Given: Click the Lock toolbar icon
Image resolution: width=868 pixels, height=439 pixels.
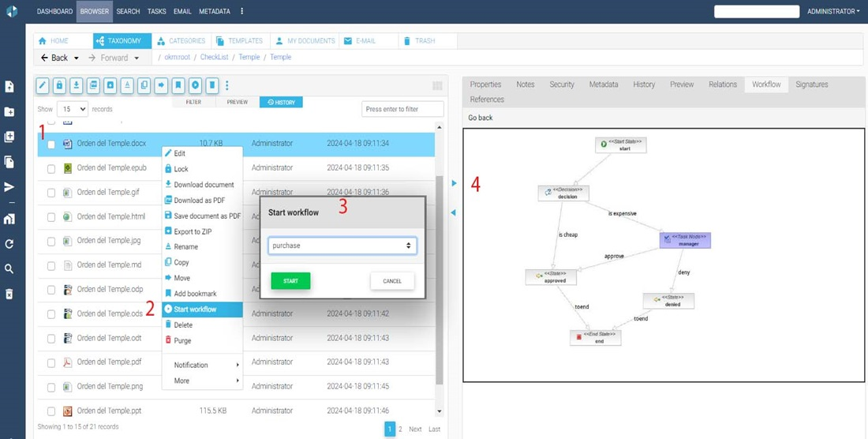Looking at the screenshot, I should [59, 85].
